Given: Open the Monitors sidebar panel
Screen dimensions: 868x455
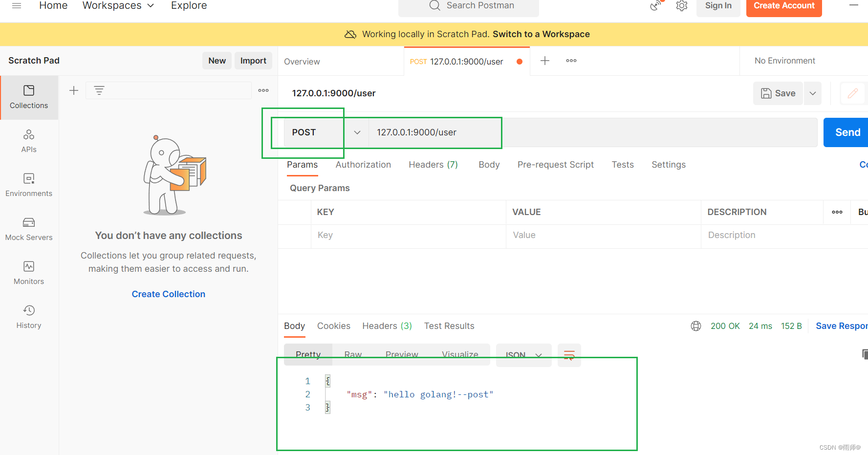Looking at the screenshot, I should [29, 273].
